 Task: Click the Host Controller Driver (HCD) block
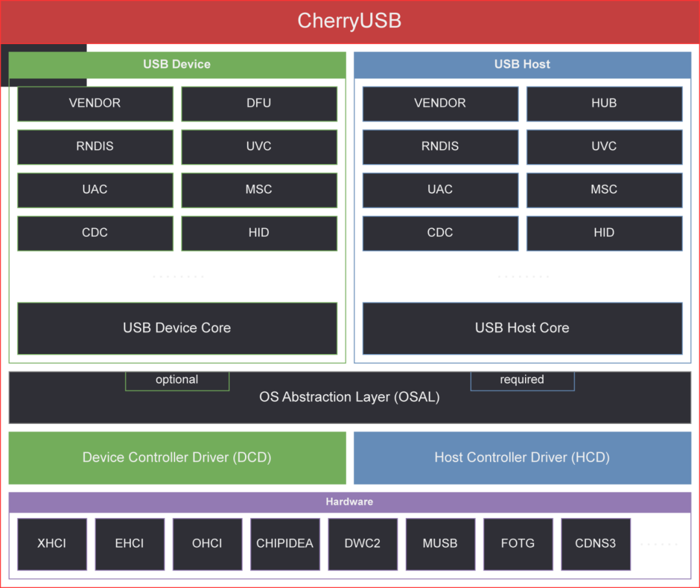(522, 458)
